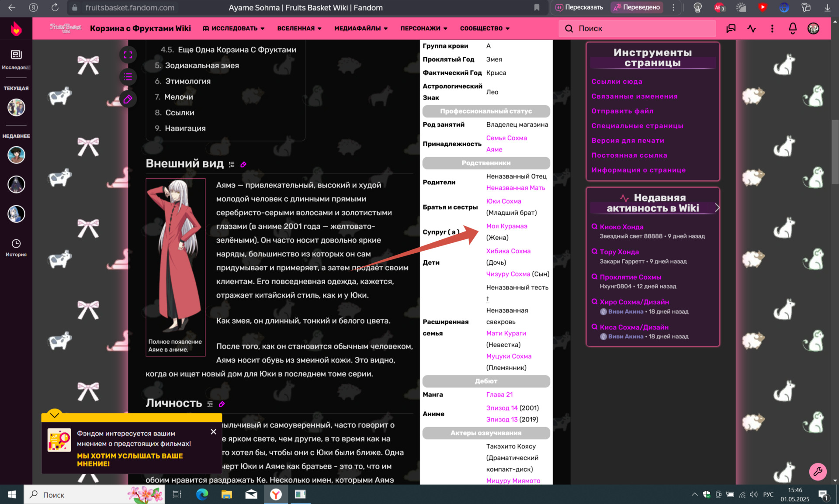
Task: Open the wiki activity pulse icon
Action: click(752, 28)
